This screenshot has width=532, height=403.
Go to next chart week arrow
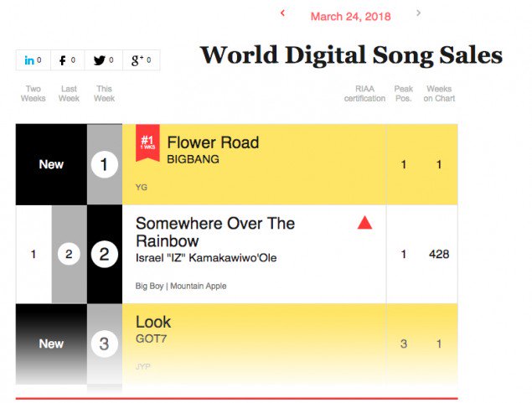[418, 13]
